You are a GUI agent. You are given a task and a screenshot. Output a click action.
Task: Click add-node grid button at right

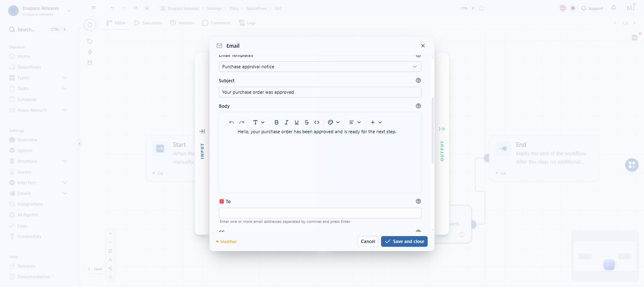[x=632, y=165]
